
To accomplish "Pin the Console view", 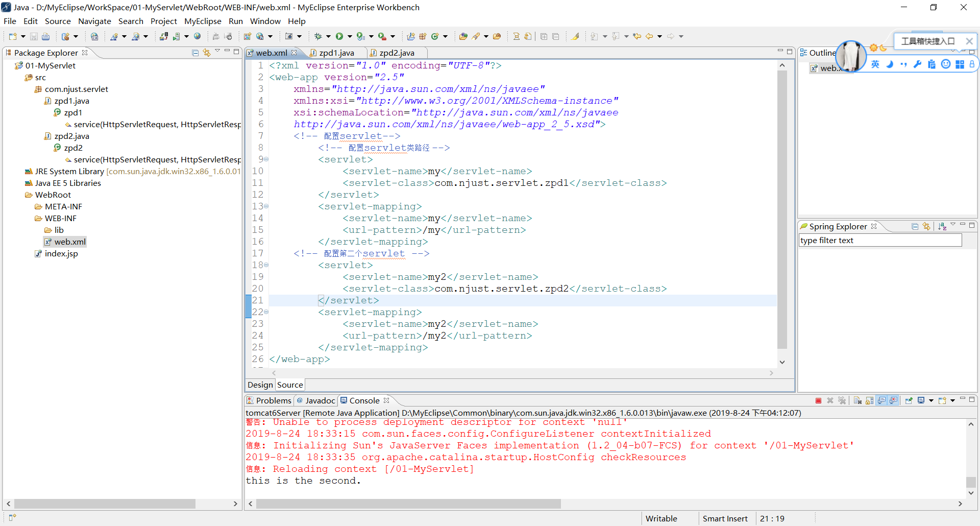I will [909, 400].
